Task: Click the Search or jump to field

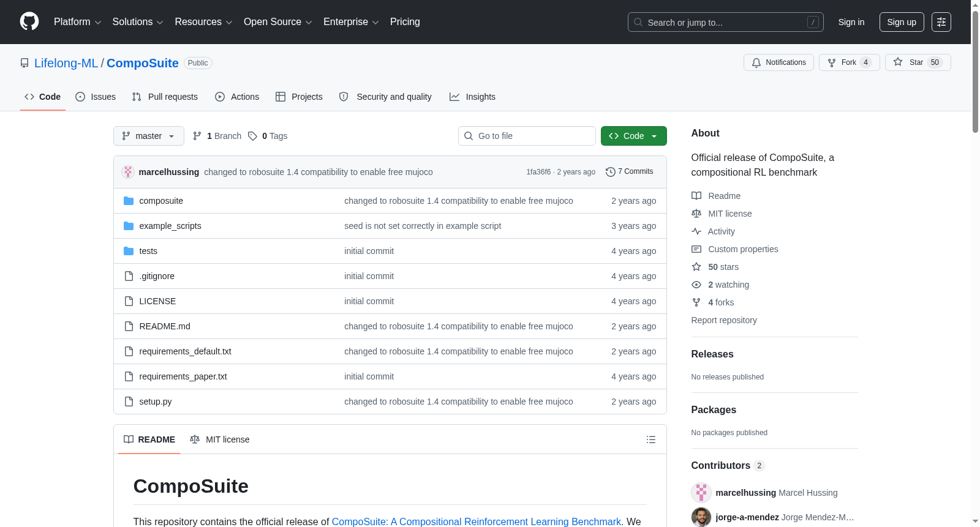Action: click(726, 22)
